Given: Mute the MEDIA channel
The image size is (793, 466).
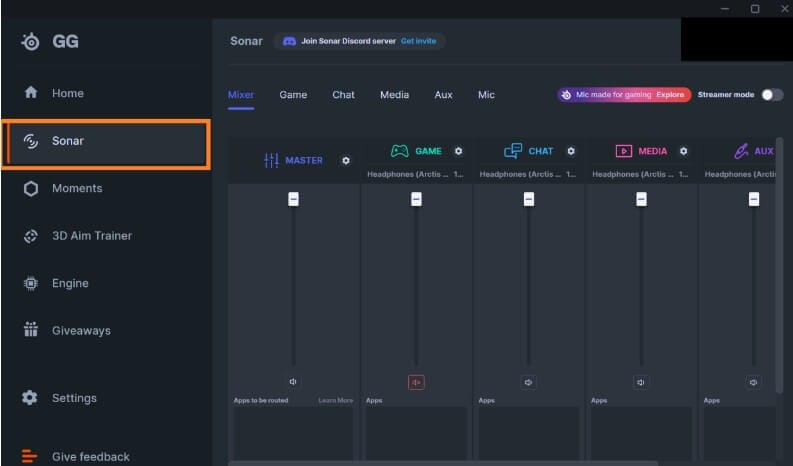Looking at the screenshot, I should click(x=641, y=383).
